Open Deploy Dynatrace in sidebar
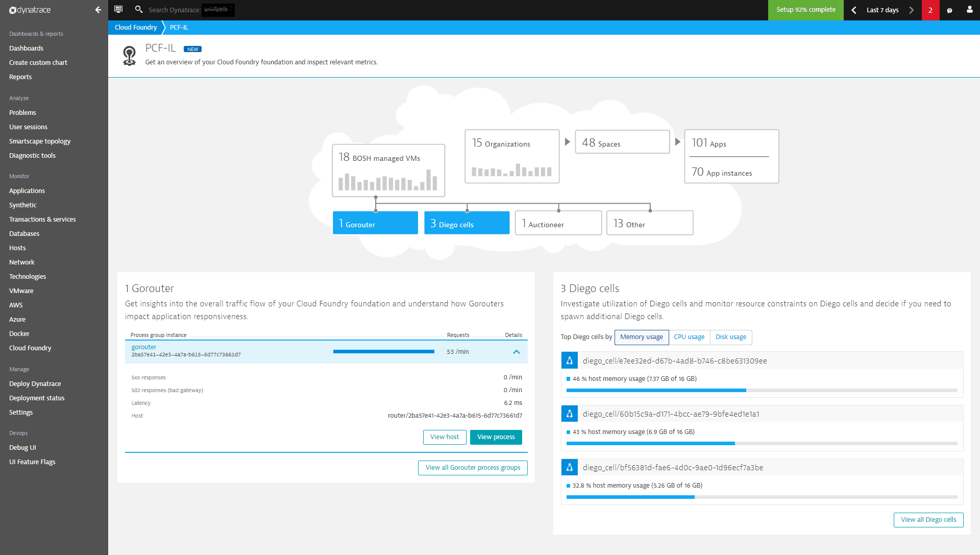 pyautogui.click(x=35, y=384)
